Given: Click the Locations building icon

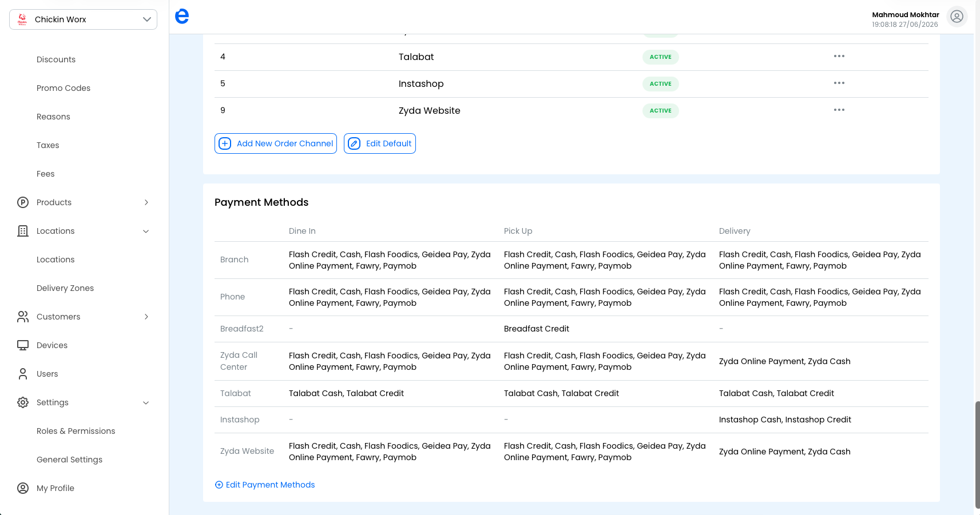Looking at the screenshot, I should click(x=23, y=231).
